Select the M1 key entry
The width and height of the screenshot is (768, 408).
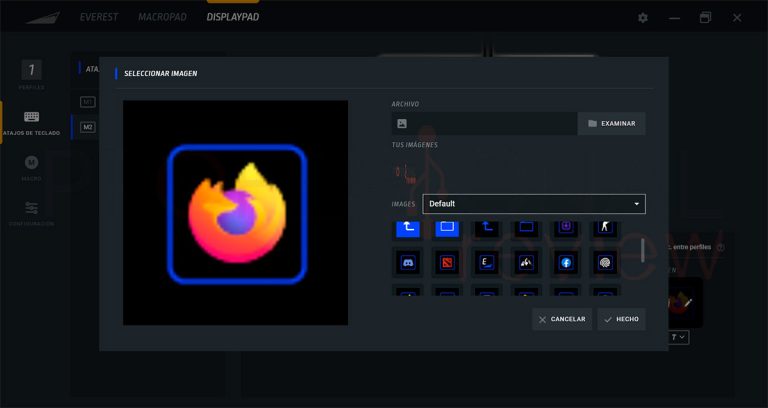click(88, 102)
